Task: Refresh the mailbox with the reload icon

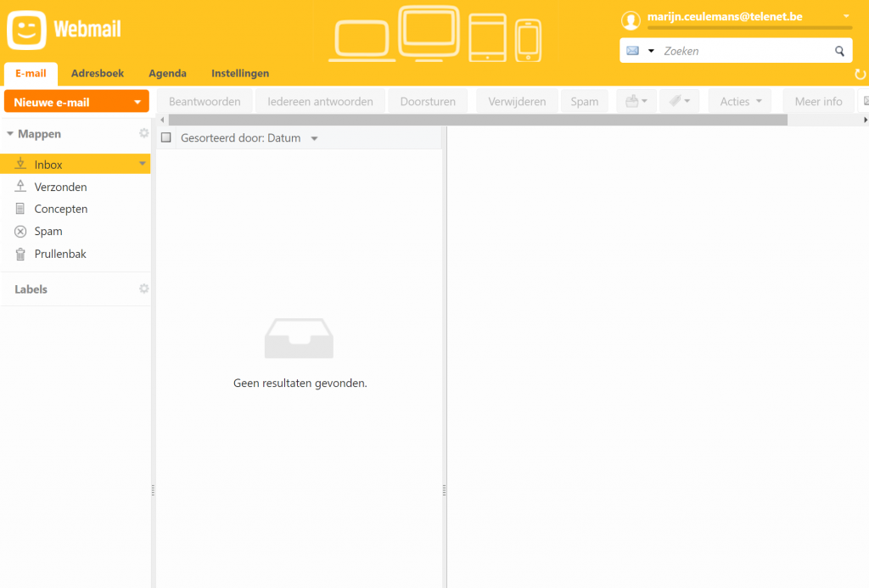Action: pos(861,75)
